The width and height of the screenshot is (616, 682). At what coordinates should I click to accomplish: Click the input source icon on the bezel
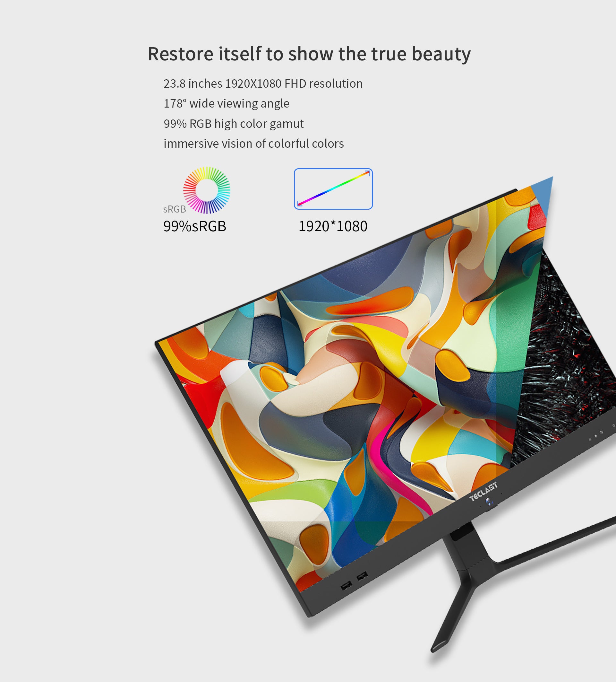(x=602, y=432)
